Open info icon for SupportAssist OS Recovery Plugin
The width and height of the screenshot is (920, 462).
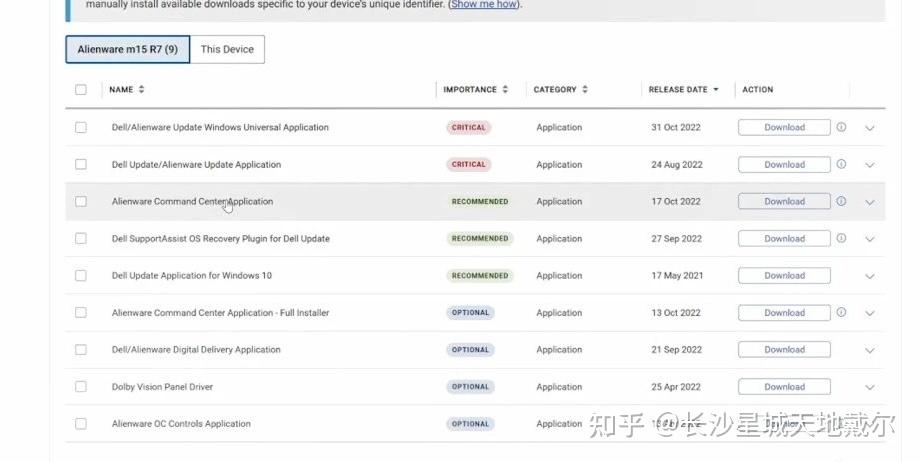tap(841, 238)
